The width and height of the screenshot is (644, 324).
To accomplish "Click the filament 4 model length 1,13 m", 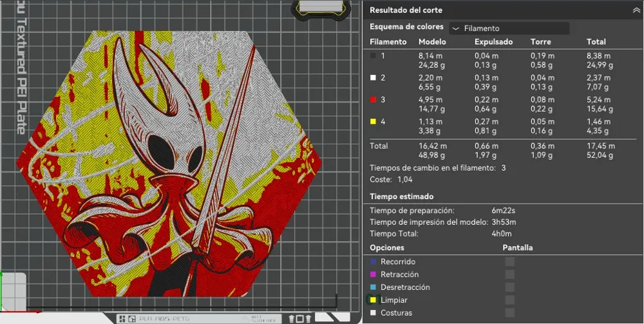I will [430, 122].
